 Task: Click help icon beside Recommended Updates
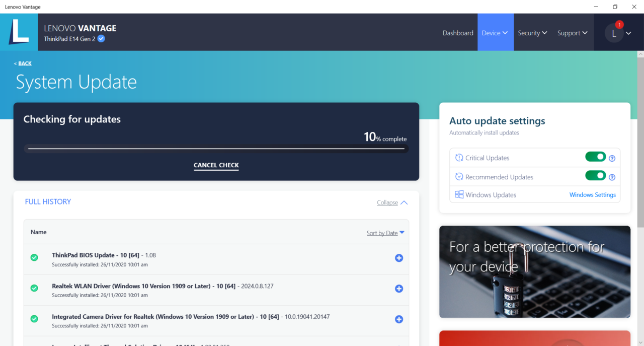612,177
